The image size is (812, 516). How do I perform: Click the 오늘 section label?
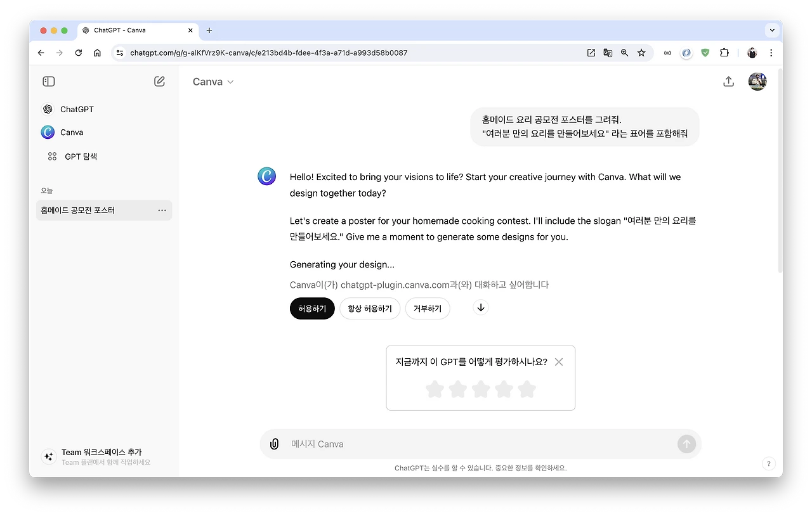point(47,190)
